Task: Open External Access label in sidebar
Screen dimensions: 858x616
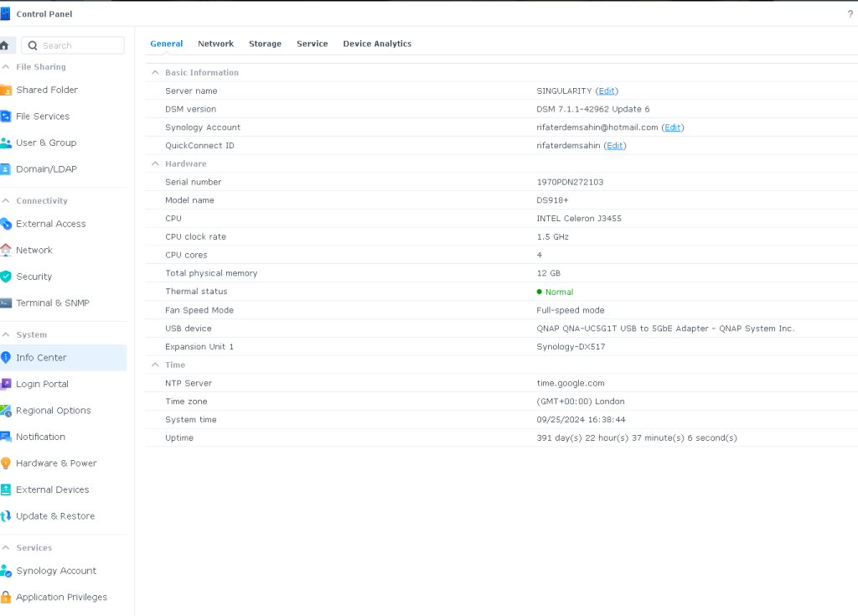Action: pos(51,224)
